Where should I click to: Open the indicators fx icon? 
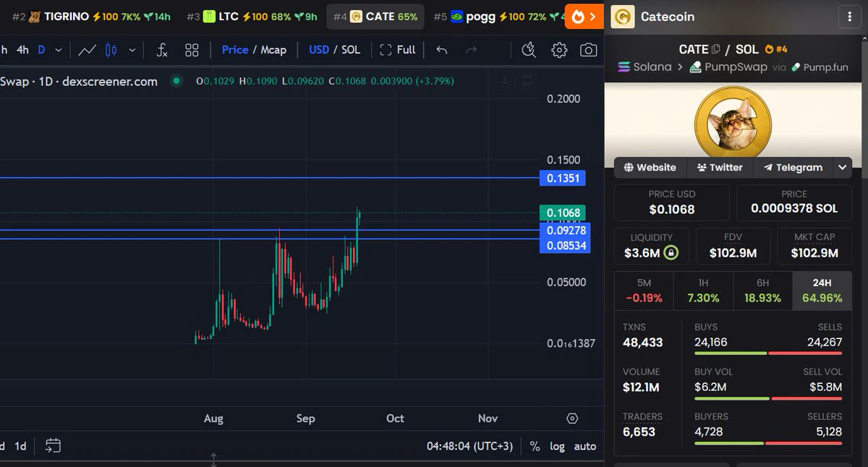(162, 50)
